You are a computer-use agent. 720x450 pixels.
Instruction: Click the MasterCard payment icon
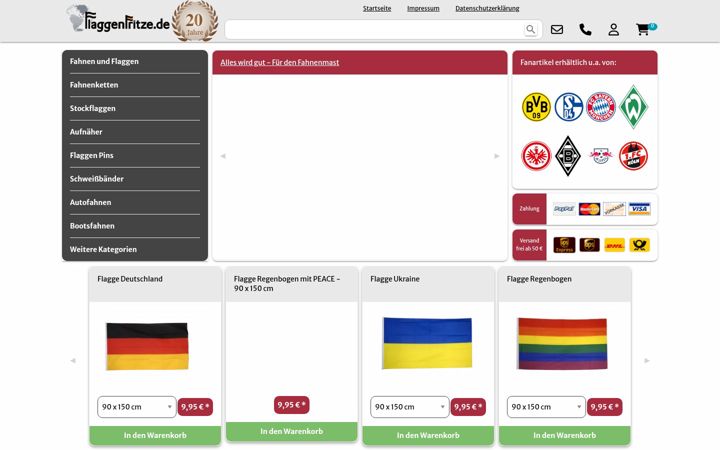[x=589, y=209]
